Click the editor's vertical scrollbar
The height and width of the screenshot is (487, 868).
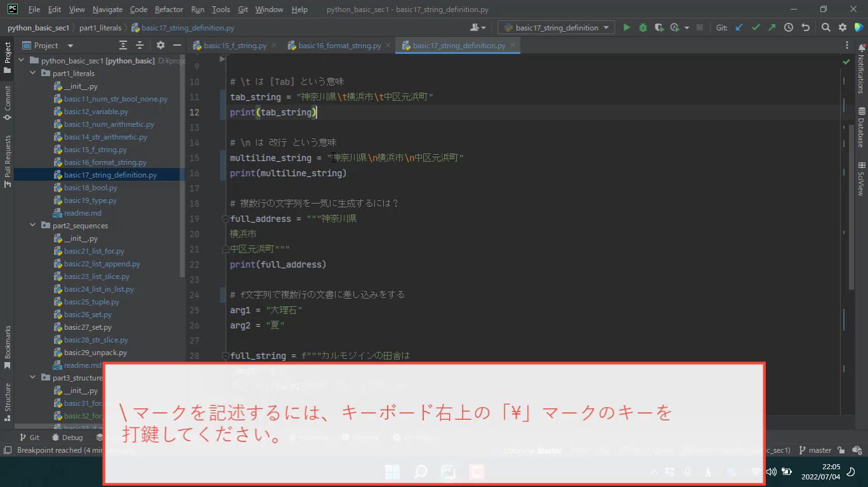point(852,203)
